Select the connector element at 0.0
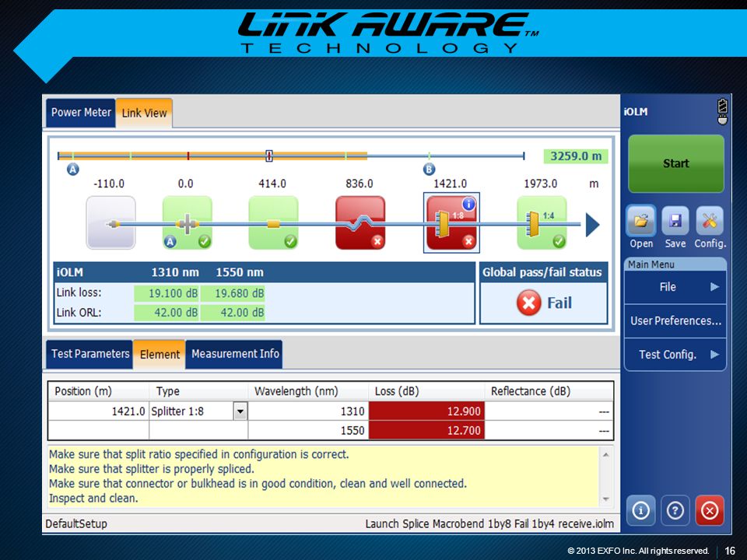Image resolution: width=747 pixels, height=560 pixels. click(x=188, y=222)
